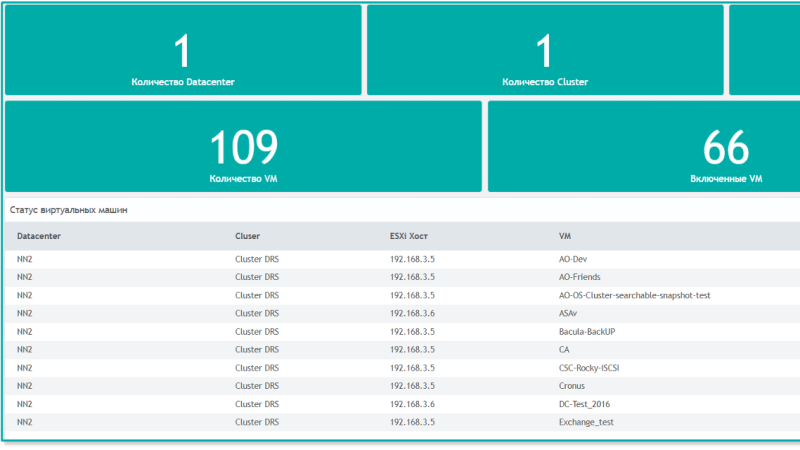
Task: Click the VM name DC-Test_2016
Action: [584, 404]
